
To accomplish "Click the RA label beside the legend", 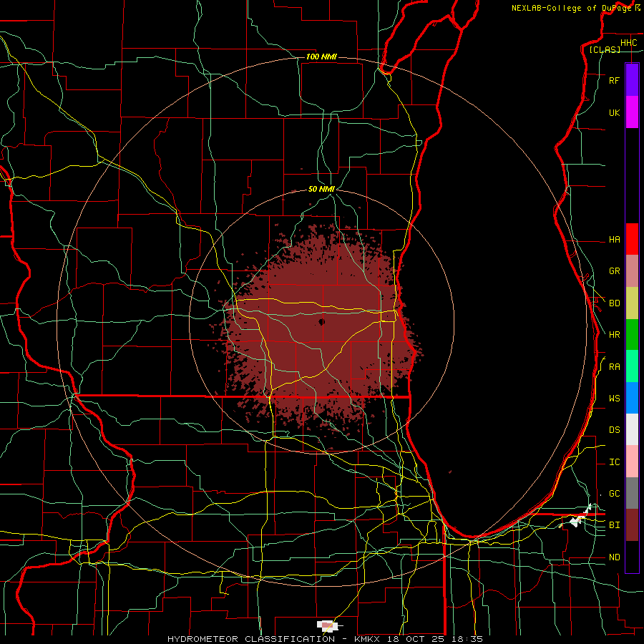I will coord(614,367).
